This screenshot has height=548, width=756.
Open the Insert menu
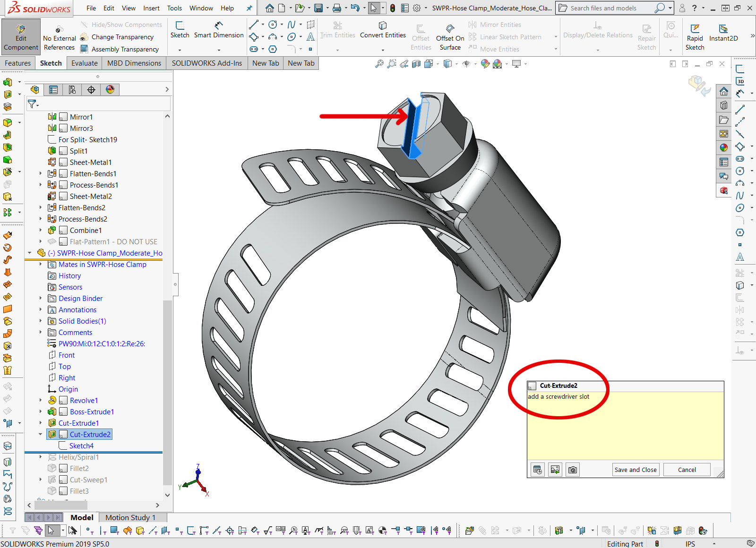click(x=151, y=8)
